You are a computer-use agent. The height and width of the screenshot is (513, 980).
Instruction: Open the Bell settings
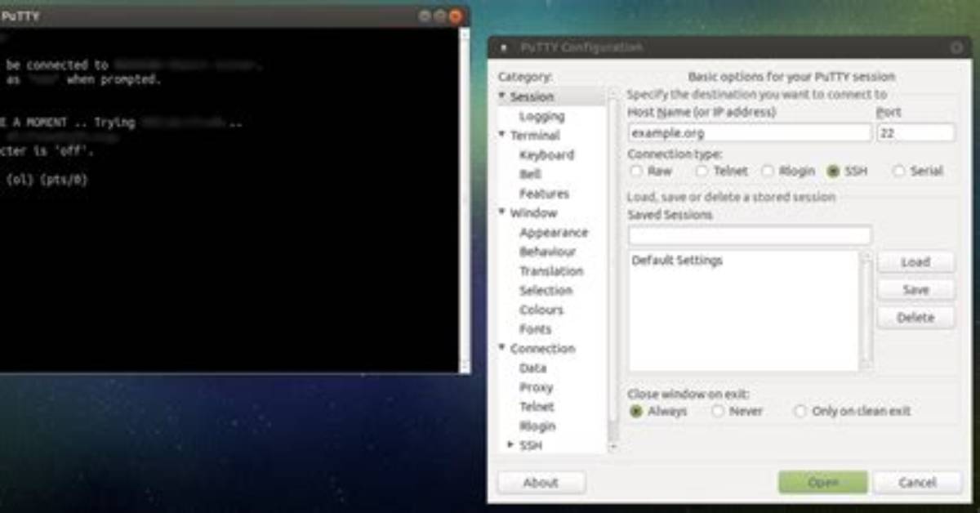click(x=530, y=174)
